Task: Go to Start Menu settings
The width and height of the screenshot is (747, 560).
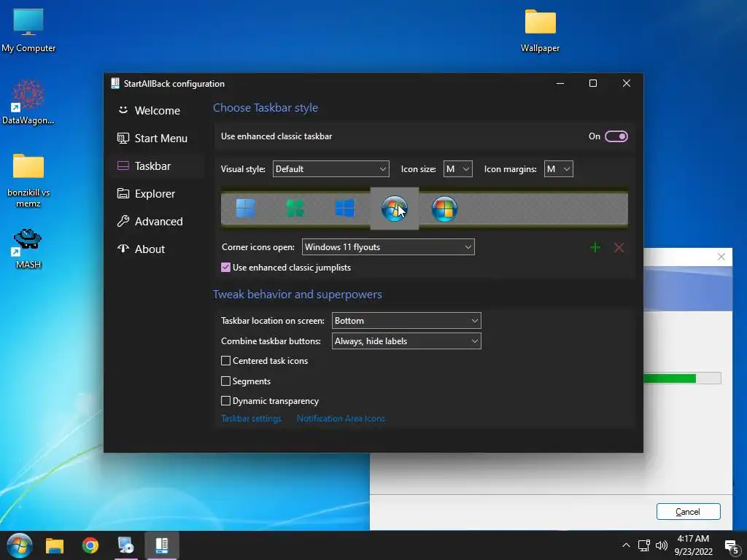Action: pyautogui.click(x=158, y=138)
